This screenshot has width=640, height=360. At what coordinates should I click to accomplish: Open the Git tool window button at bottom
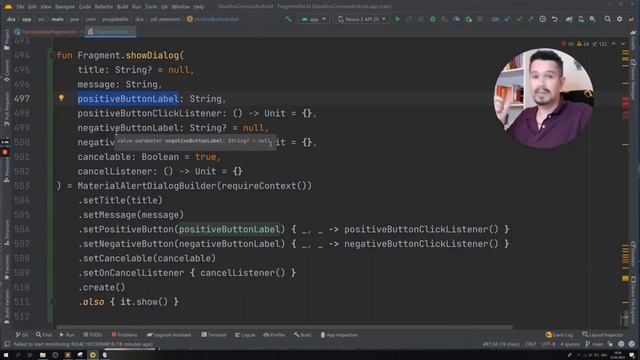tap(22, 335)
